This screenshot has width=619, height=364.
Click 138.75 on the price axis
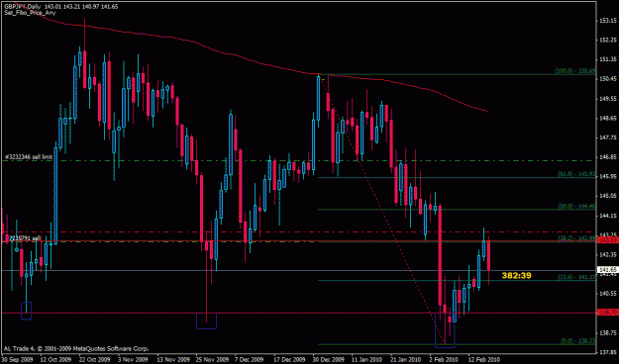click(x=608, y=333)
